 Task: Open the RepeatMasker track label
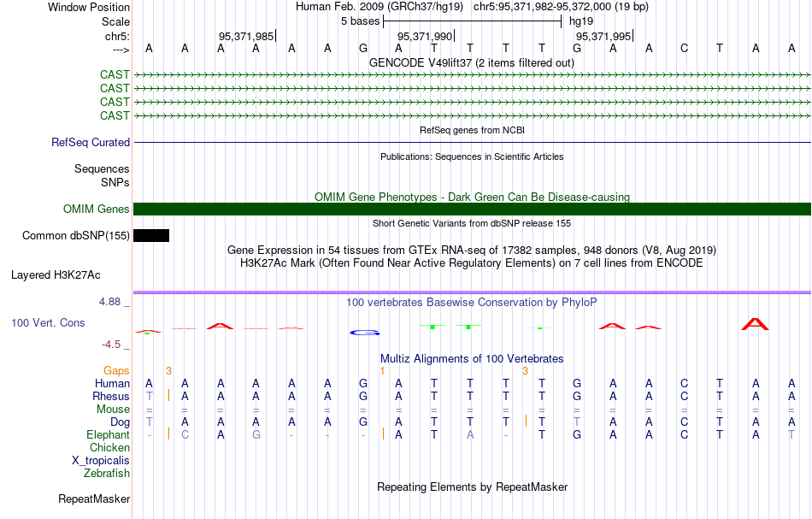pyautogui.click(x=94, y=498)
